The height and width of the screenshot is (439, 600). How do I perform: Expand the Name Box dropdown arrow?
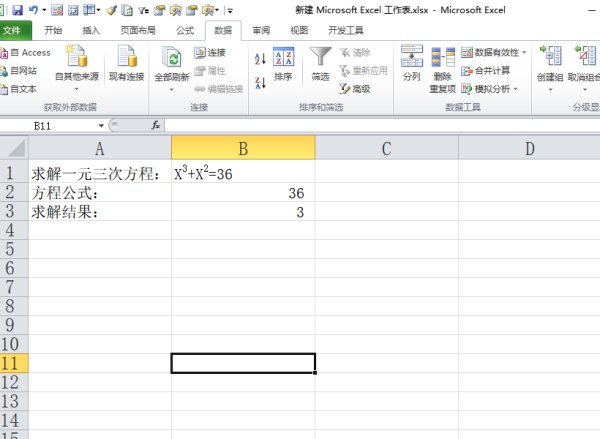point(101,126)
